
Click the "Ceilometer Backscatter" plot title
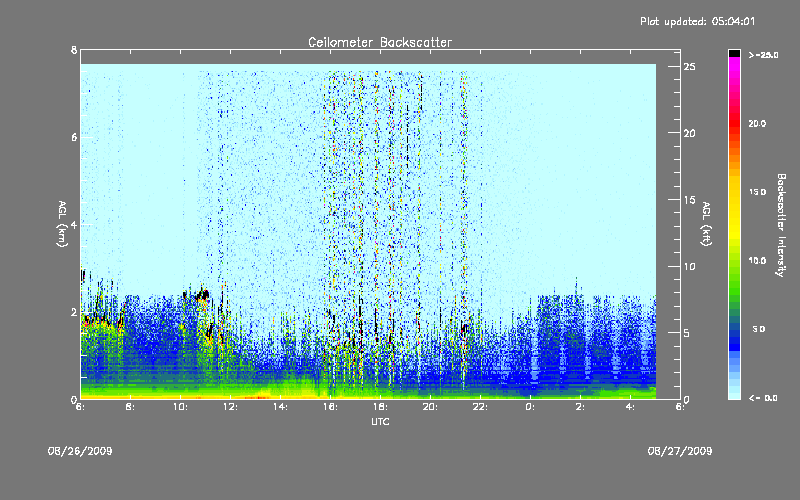380,42
